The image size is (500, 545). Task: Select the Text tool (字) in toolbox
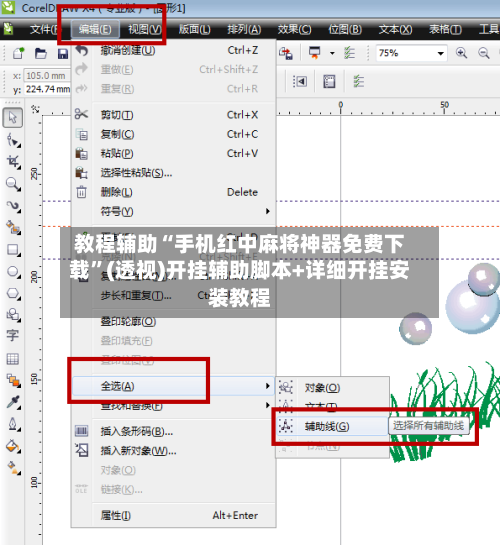[13, 336]
